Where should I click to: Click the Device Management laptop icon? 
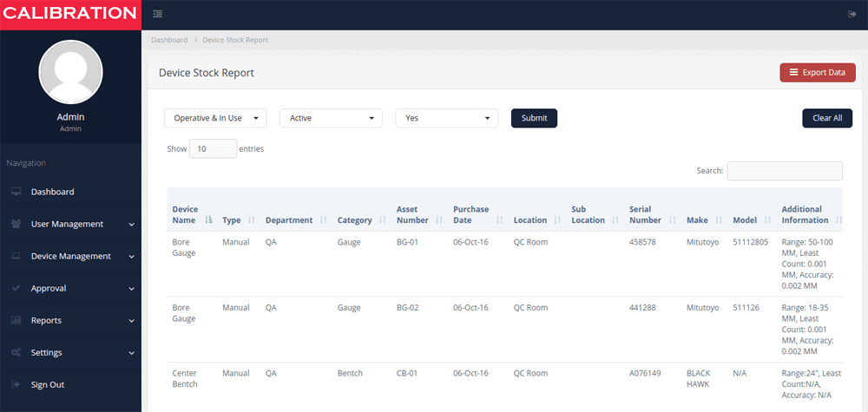[x=16, y=256]
